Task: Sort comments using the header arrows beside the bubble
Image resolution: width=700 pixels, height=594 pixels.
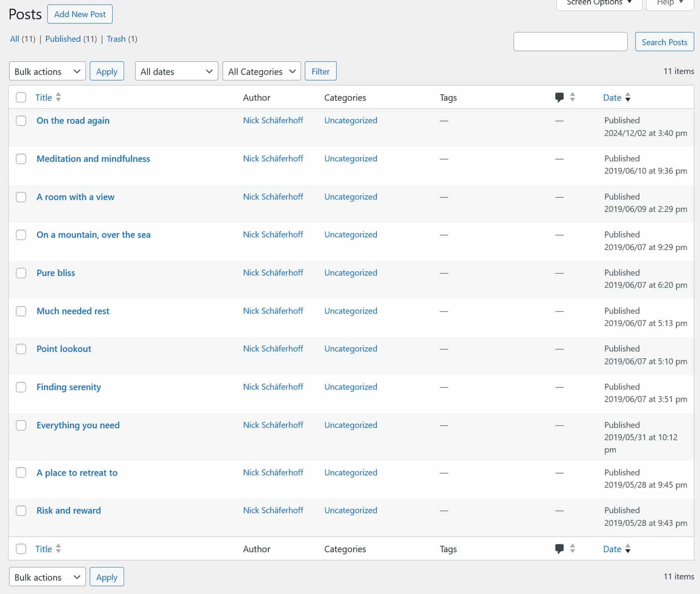Action: pyautogui.click(x=572, y=97)
